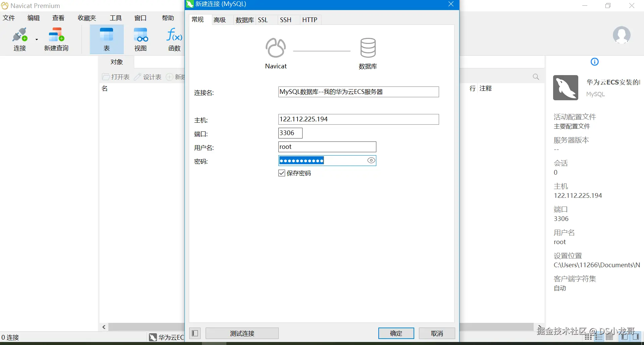Select the Table icon in main toolbar

[x=107, y=39]
